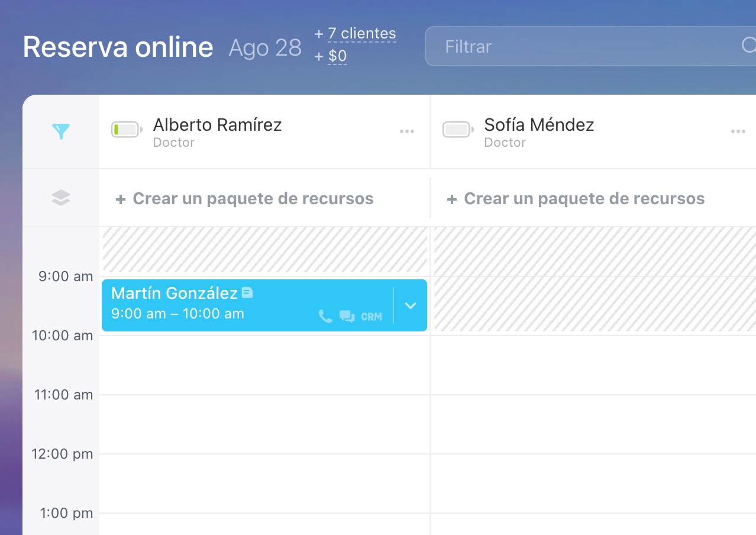Select Alberto Ramírez's empty 11:00 am slot
The height and width of the screenshot is (535, 756).
pos(264,424)
